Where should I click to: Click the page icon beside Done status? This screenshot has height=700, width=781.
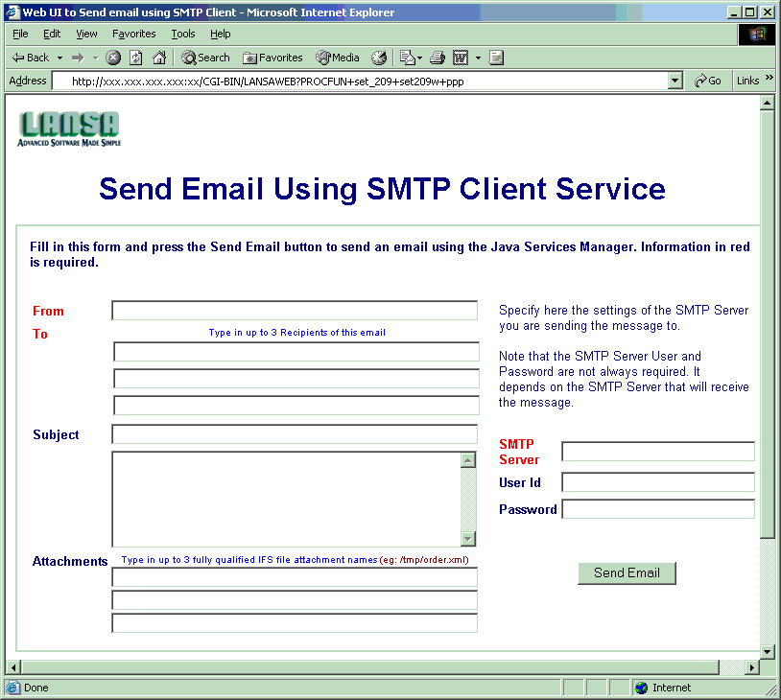13,688
